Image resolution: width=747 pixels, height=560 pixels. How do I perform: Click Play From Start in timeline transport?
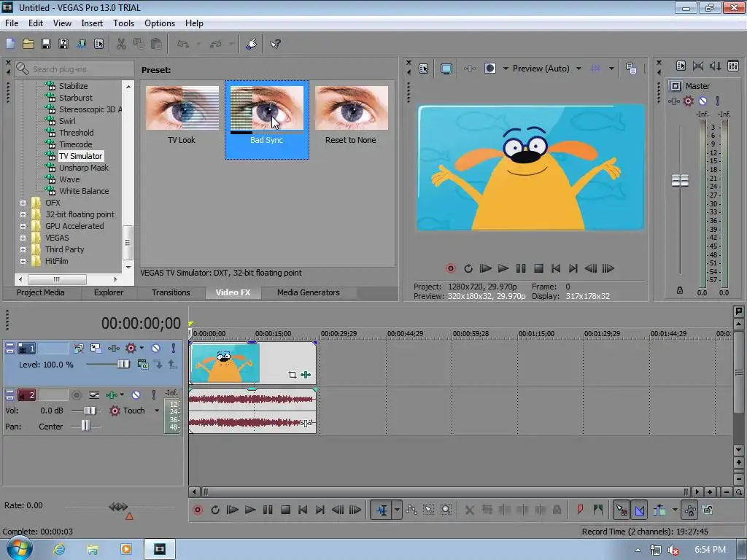click(233, 510)
